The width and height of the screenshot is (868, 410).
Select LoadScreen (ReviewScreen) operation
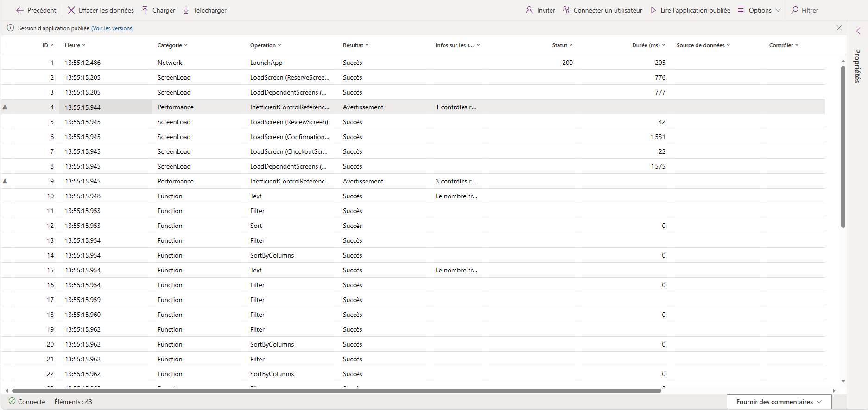(x=289, y=122)
